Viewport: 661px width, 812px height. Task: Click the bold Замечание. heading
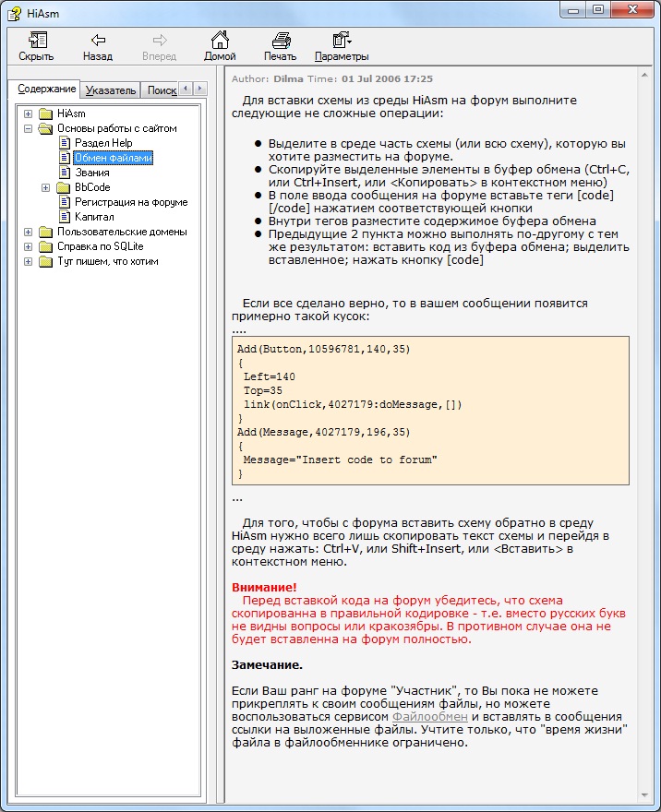click(267, 665)
